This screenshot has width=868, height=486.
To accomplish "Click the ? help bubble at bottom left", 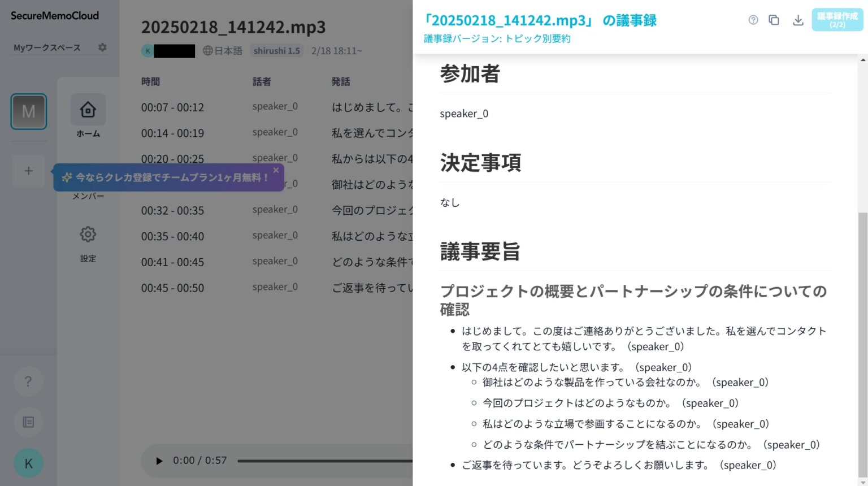I will coord(28,381).
